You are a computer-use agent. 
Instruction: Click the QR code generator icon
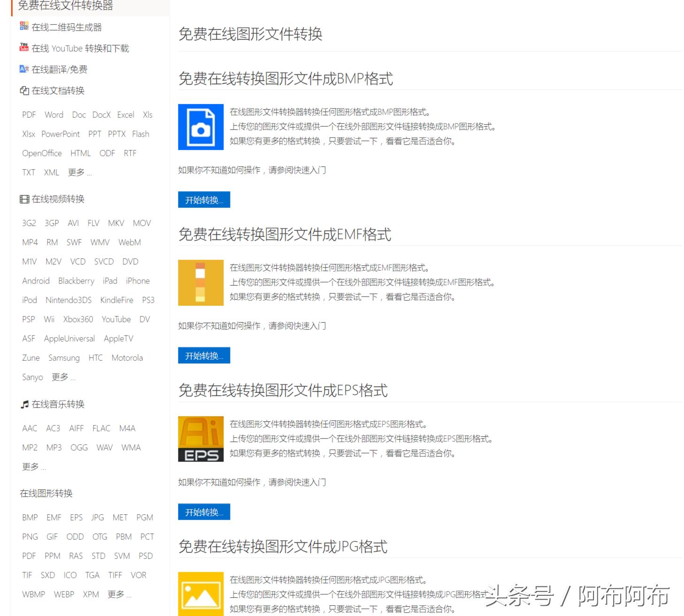(23, 27)
